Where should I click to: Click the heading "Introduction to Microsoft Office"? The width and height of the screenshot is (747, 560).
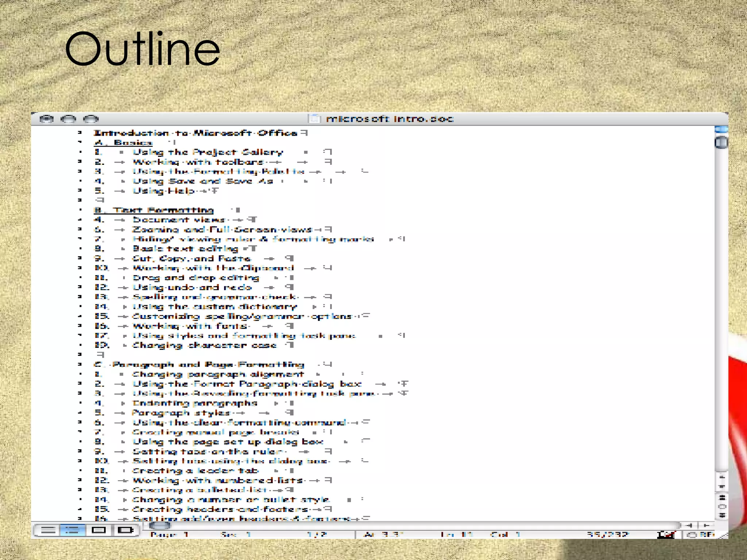coord(196,133)
